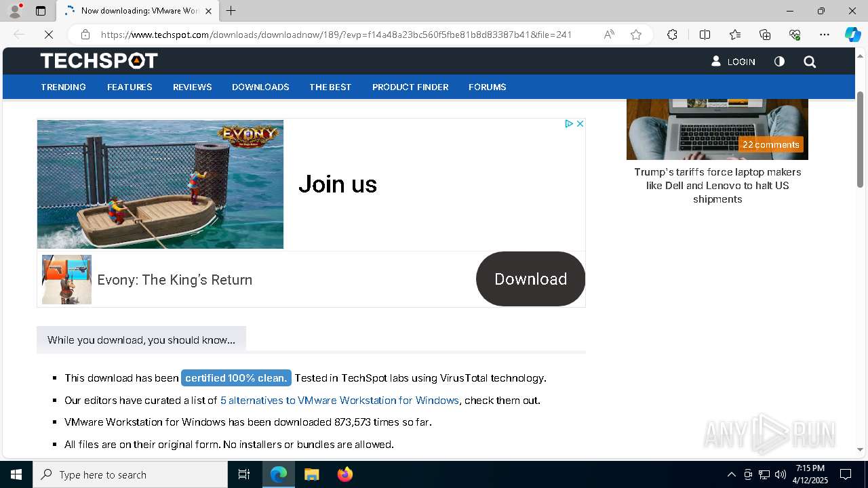Open TechSpot search
Viewport: 868px width, 488px height.
pos(810,62)
